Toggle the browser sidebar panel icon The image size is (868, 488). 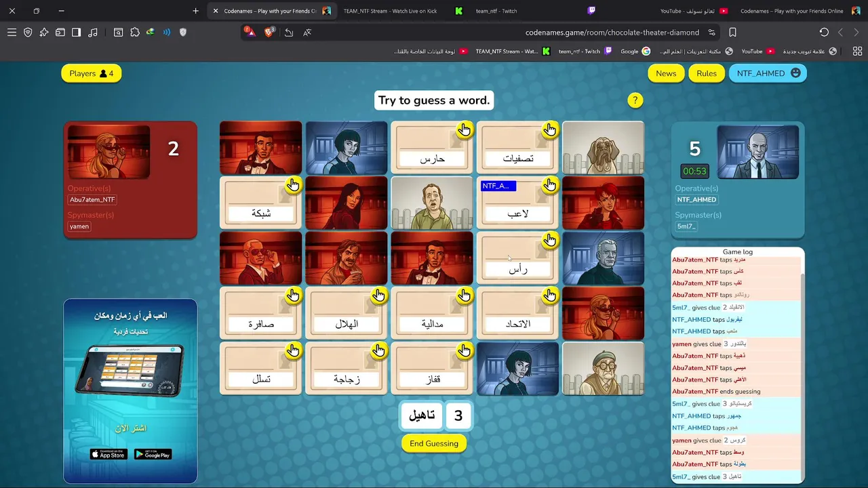(76, 33)
